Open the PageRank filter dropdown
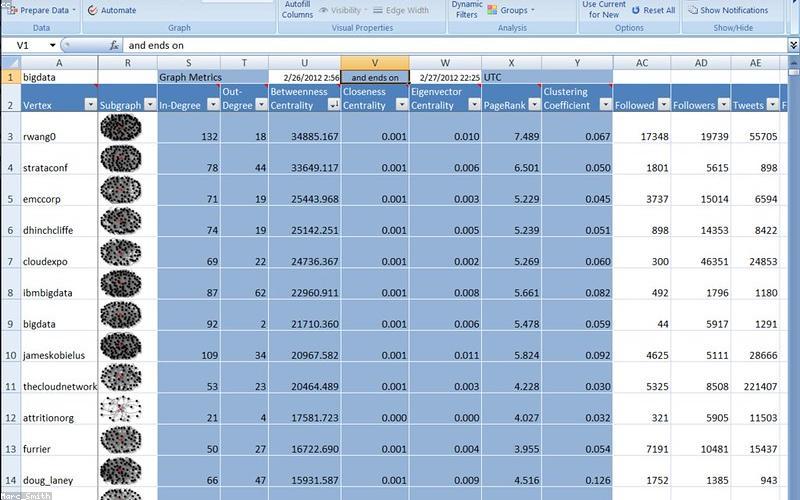800x500 pixels. pyautogui.click(x=534, y=105)
